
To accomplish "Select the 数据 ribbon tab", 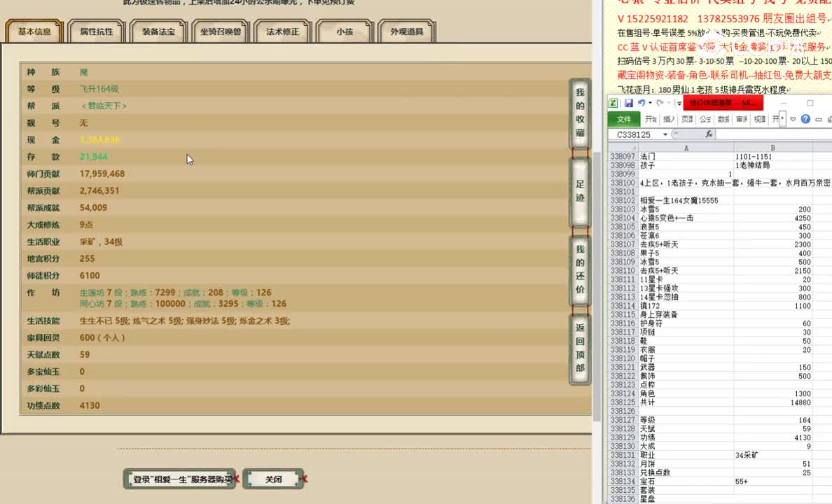I will pos(723,119).
